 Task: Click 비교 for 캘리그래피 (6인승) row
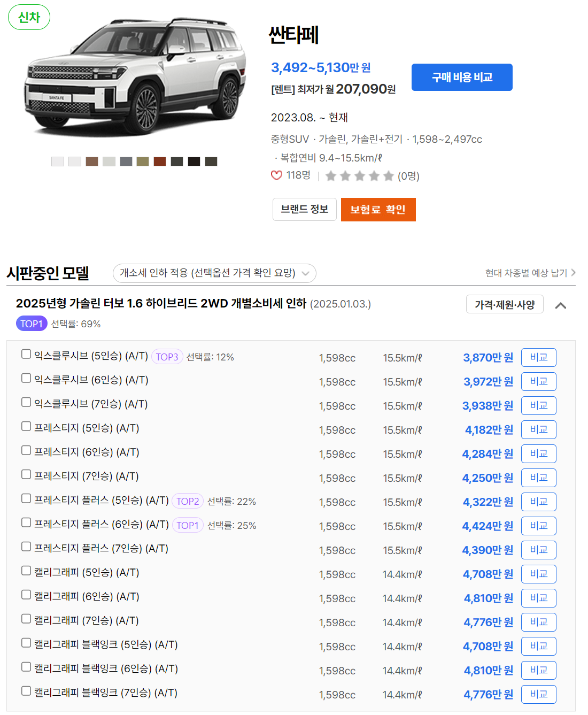point(539,598)
